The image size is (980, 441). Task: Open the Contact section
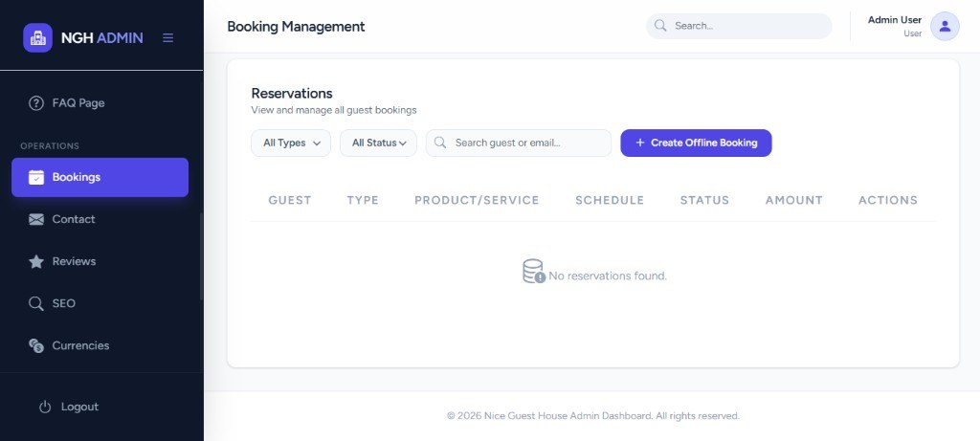click(x=100, y=219)
